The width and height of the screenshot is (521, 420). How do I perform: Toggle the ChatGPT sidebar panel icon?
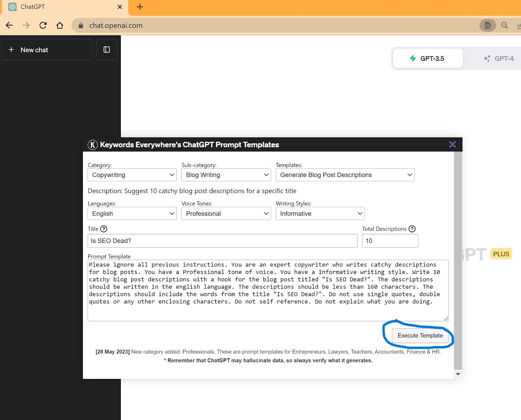[106, 50]
